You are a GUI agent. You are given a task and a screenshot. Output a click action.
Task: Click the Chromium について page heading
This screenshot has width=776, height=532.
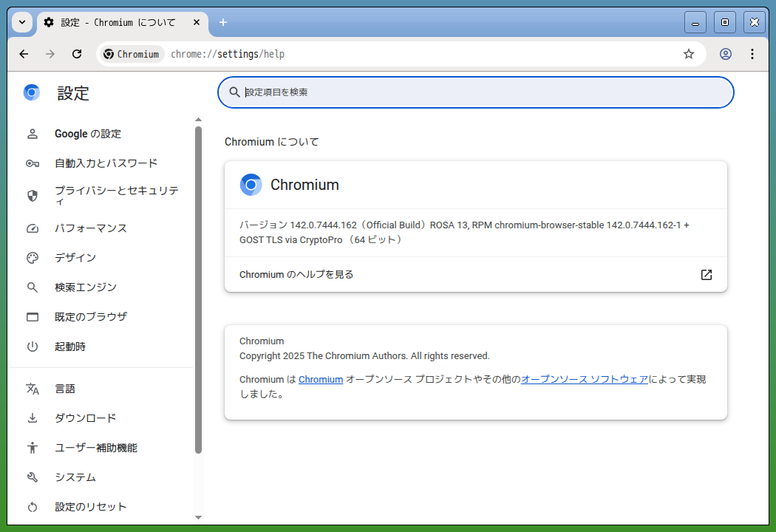coord(272,142)
